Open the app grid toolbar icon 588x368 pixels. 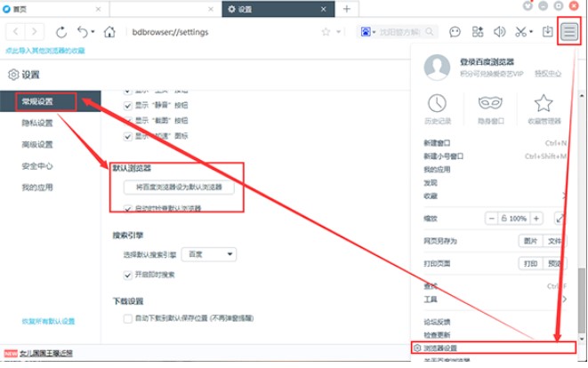[478, 32]
